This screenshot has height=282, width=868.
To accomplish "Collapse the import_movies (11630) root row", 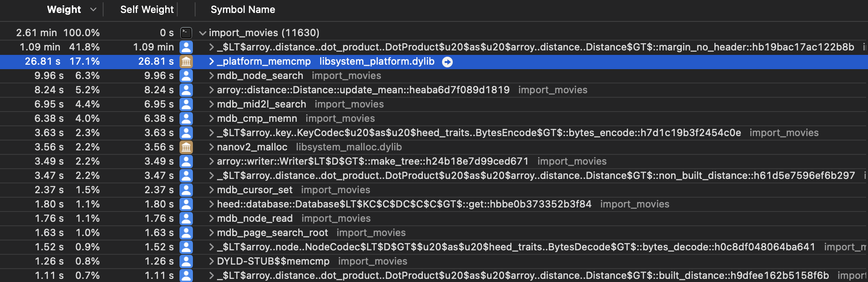I will 203,33.
